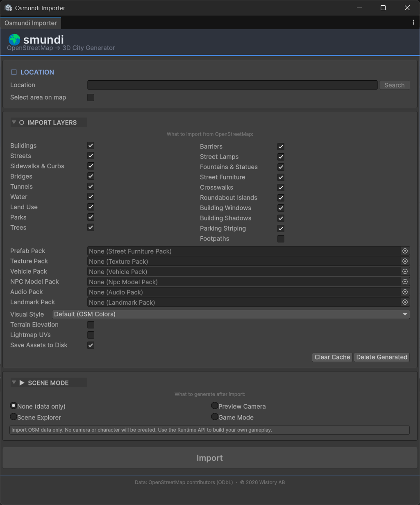Open the Prefab Pack object picker
Screen dimensions: 420x505
pos(405,251)
